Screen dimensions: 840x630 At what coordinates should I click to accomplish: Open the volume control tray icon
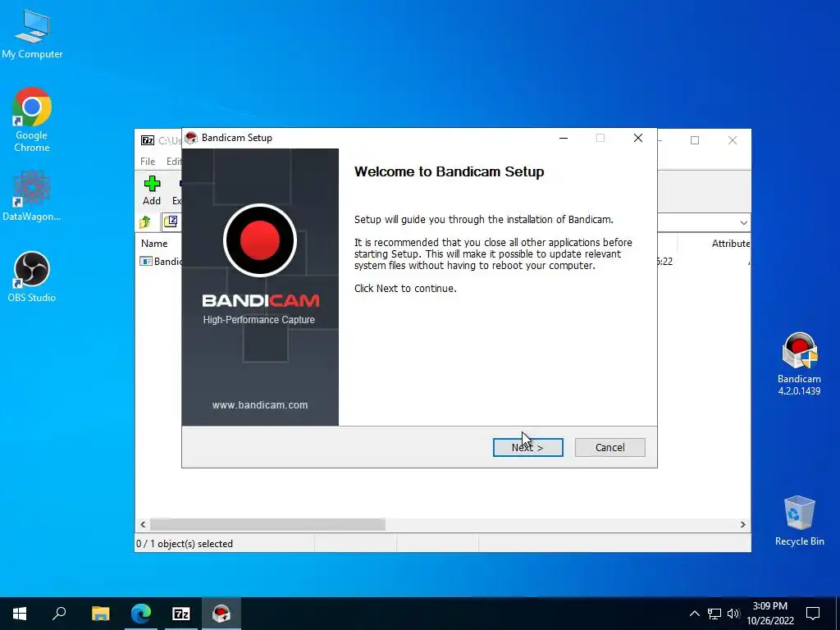point(733,614)
